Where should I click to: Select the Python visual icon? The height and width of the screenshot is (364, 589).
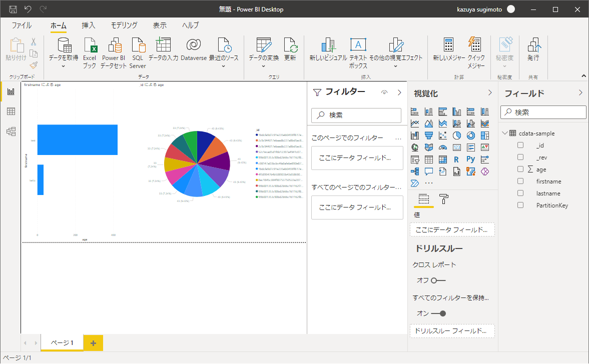click(x=470, y=160)
